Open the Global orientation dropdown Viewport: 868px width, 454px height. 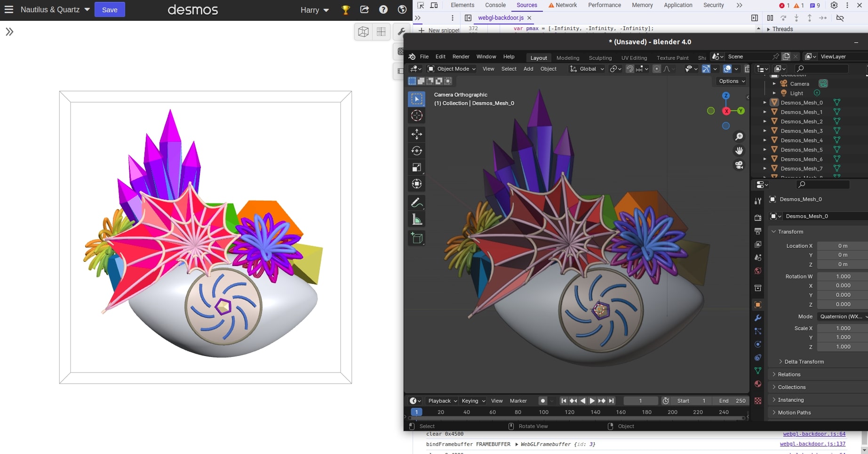(587, 69)
